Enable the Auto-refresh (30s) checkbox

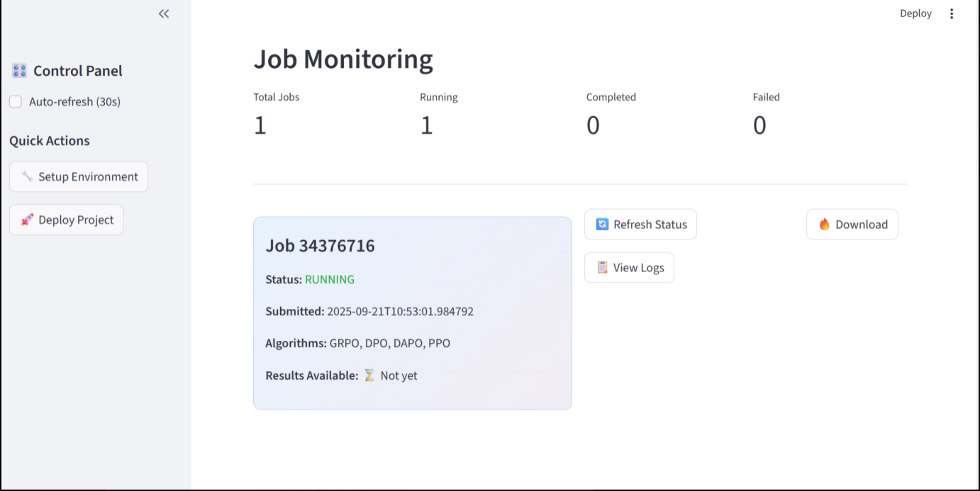point(16,102)
